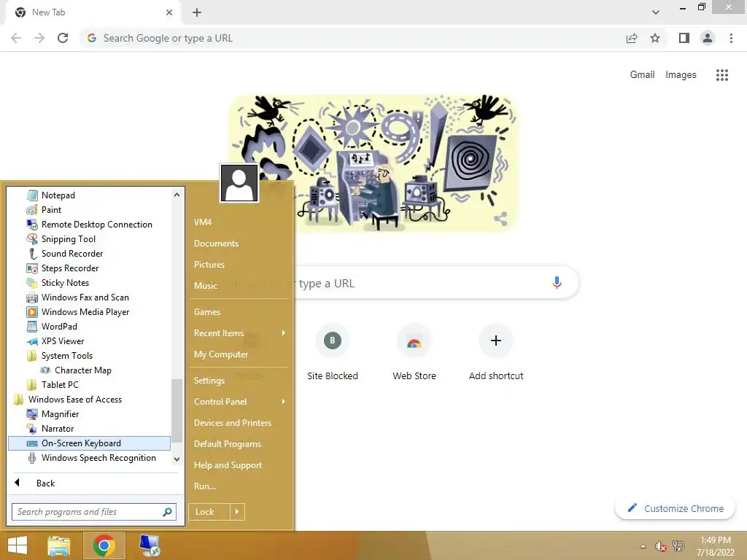Viewport: 747px width, 560px height.
Task: Open Notepad from the programs list
Action: coord(58,195)
